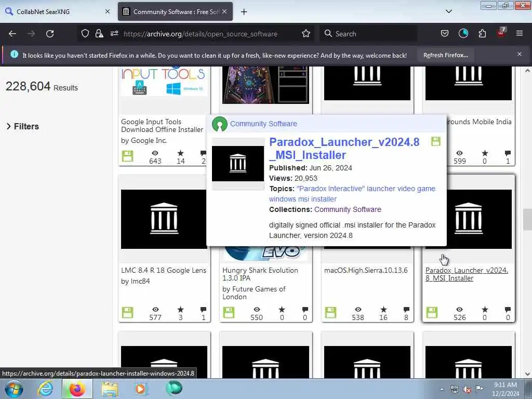Image resolution: width=532 pixels, height=399 pixels.
Task: Open the Firefox extensions puzzle icon
Action: (x=482, y=33)
